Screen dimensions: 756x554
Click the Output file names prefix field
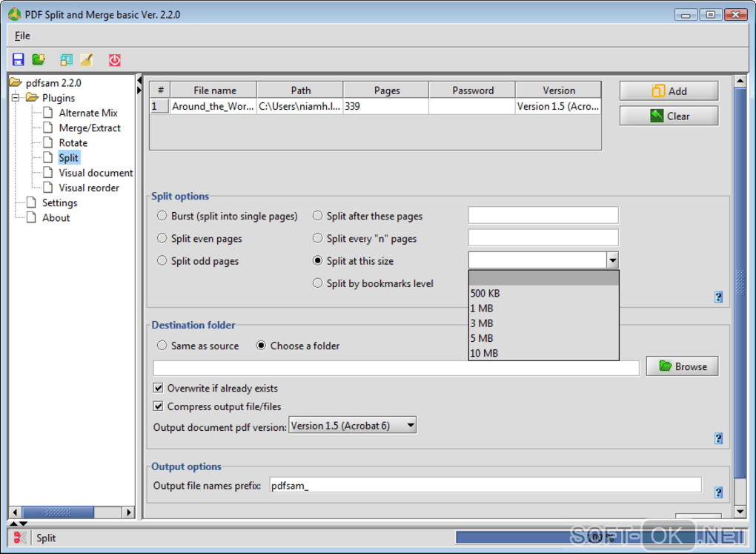[x=485, y=485]
